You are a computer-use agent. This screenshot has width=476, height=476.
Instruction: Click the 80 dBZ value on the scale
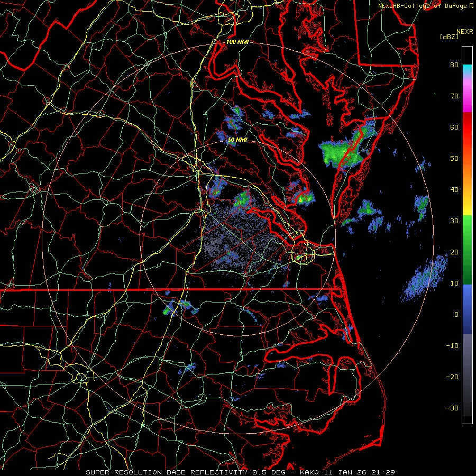(454, 65)
